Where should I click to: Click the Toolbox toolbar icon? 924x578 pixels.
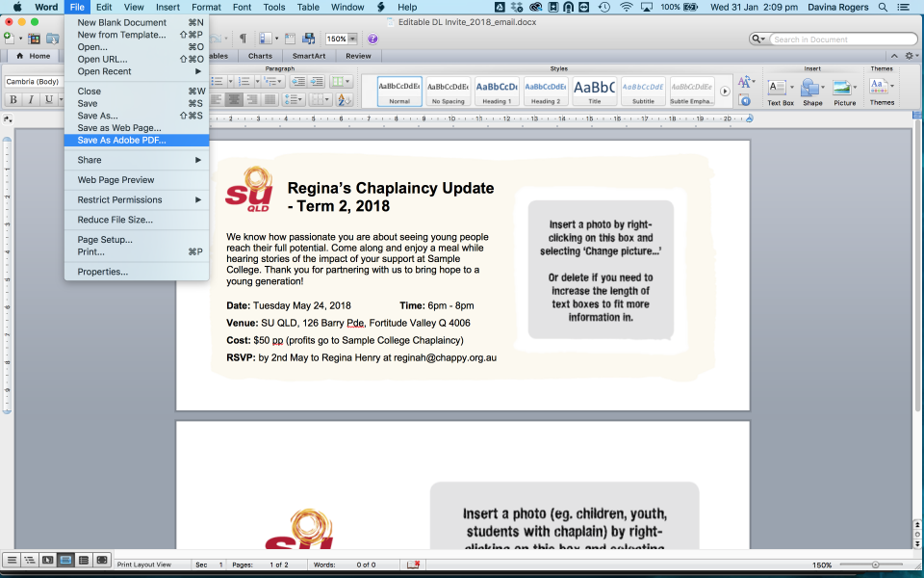(290, 39)
